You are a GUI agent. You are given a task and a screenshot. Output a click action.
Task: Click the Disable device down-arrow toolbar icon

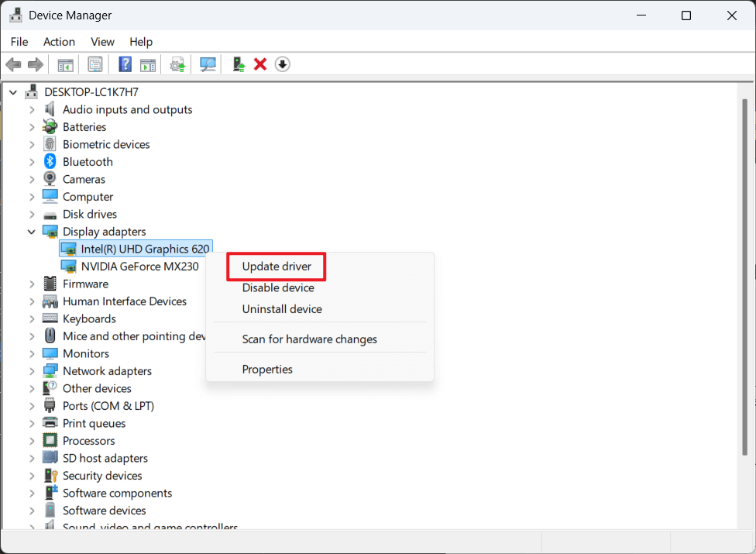click(x=282, y=64)
